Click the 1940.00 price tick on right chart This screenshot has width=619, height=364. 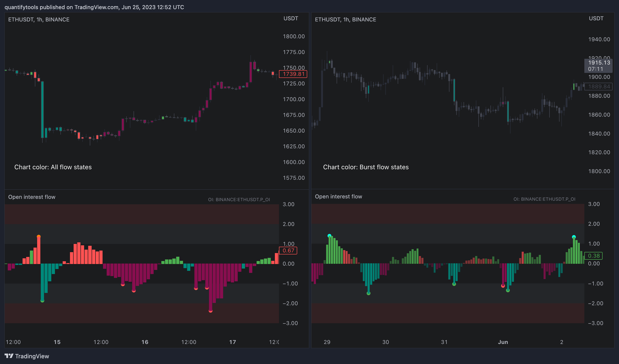click(x=599, y=39)
